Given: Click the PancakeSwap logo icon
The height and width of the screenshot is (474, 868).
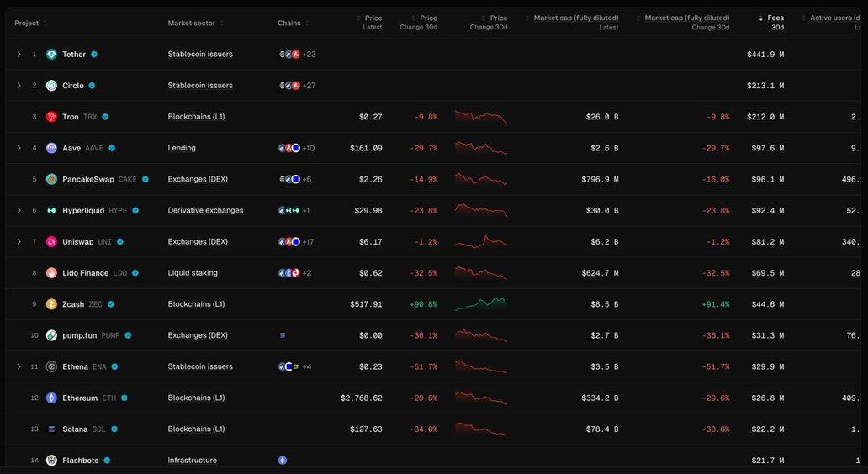Looking at the screenshot, I should pyautogui.click(x=52, y=179).
